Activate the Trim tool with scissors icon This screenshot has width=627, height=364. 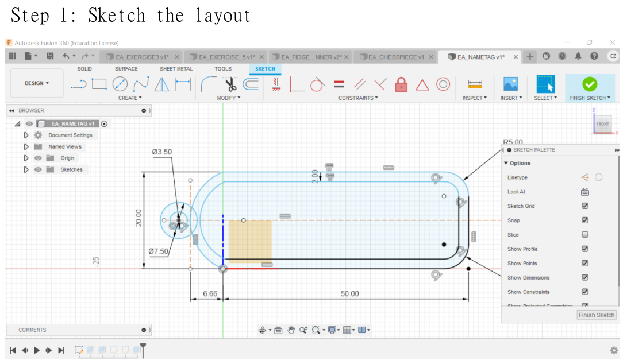point(230,84)
